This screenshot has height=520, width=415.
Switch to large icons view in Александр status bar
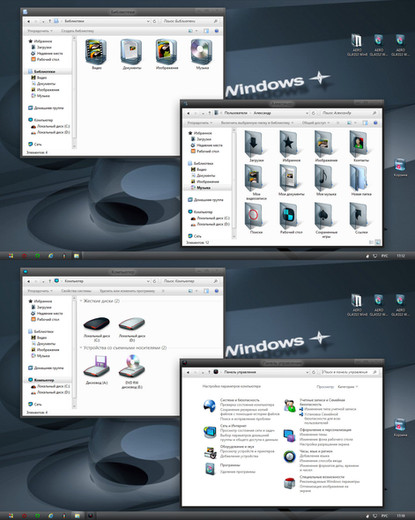(378, 242)
